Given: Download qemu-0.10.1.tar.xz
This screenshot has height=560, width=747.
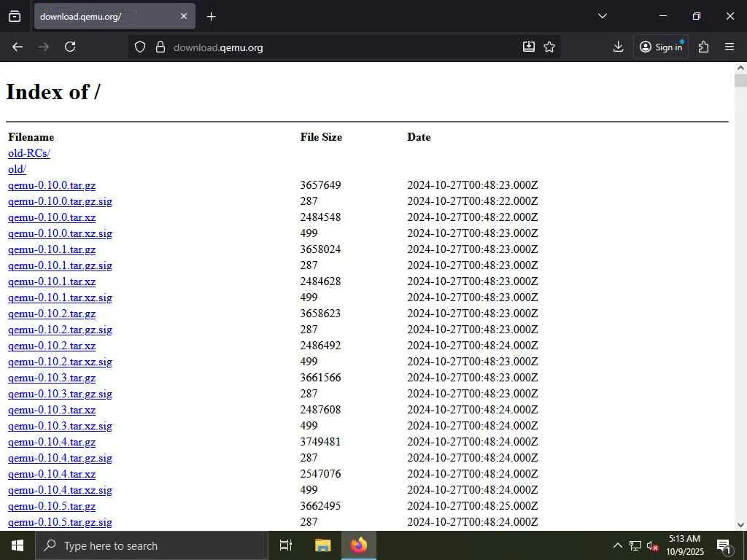Looking at the screenshot, I should click(x=52, y=281).
